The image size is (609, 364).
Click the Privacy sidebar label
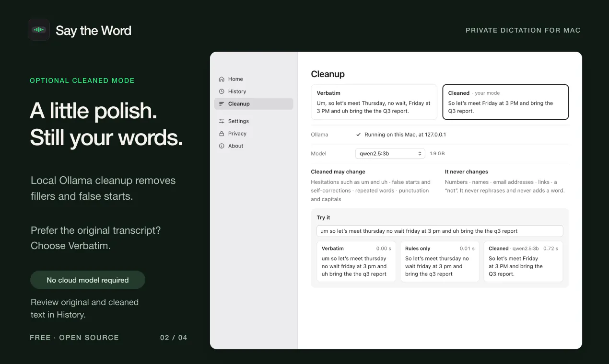click(x=237, y=134)
